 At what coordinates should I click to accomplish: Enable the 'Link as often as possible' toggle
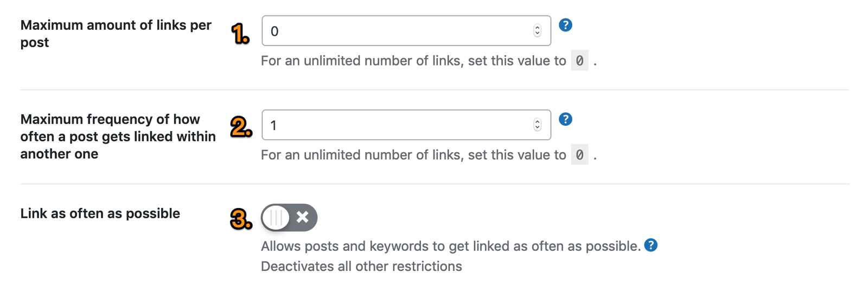(x=289, y=217)
